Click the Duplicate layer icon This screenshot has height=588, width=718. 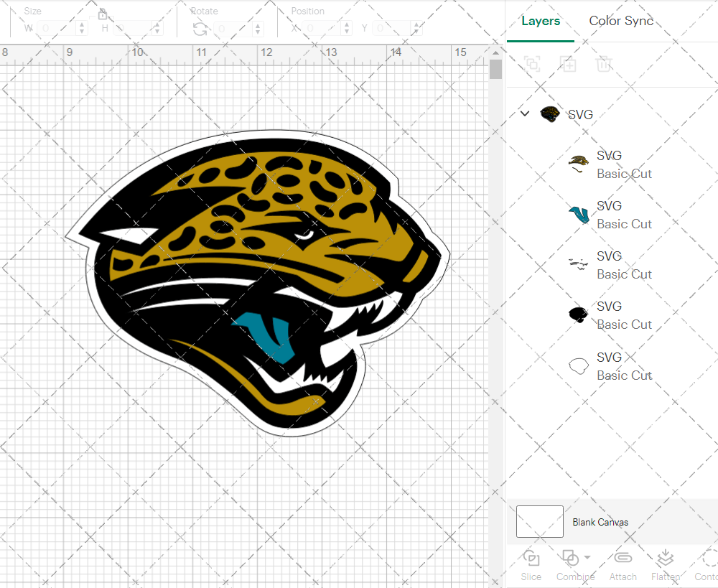[x=568, y=65]
